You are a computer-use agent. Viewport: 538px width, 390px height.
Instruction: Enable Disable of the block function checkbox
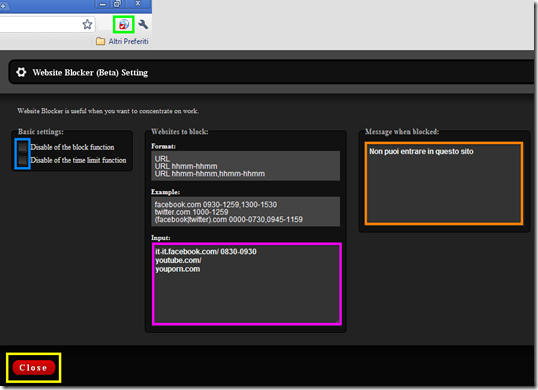[23, 147]
